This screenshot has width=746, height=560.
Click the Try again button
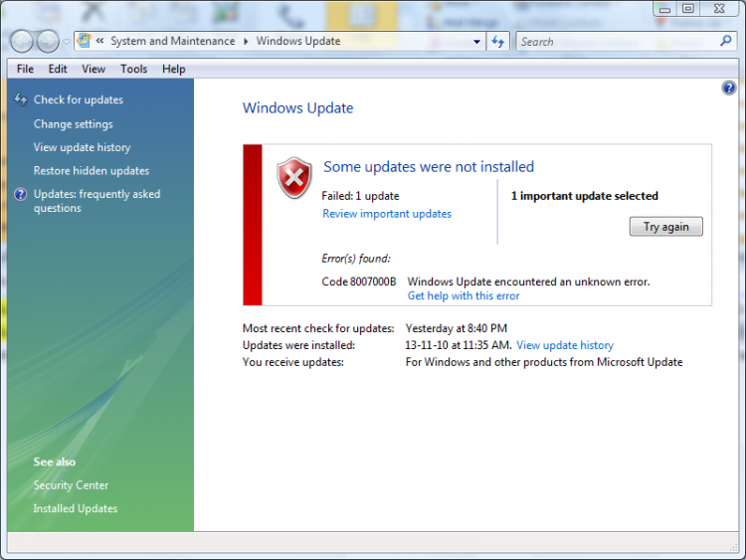(666, 227)
